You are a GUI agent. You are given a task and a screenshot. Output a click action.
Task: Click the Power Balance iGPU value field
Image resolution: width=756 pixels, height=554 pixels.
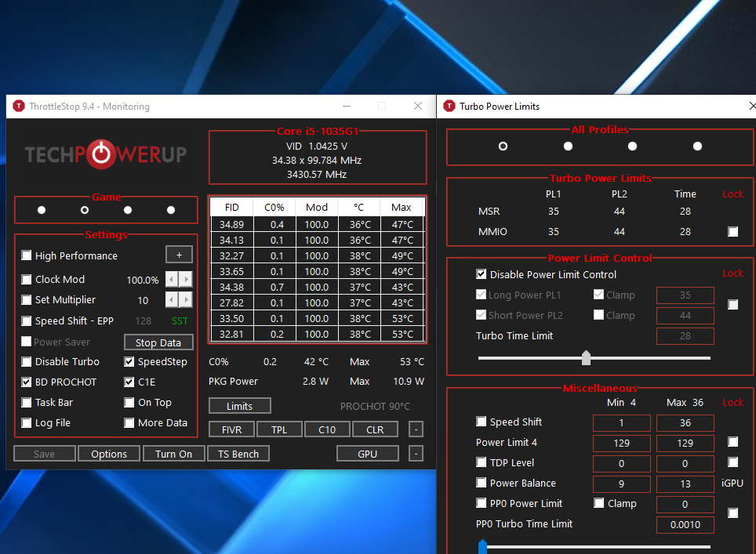(x=685, y=483)
